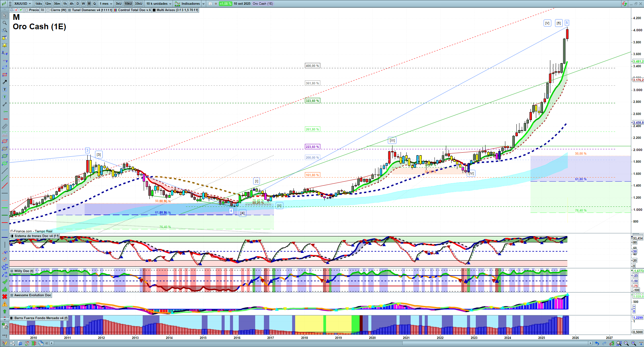Toggle the Cierre (W) checkbox
The image size is (644, 347).
click(x=48, y=10)
